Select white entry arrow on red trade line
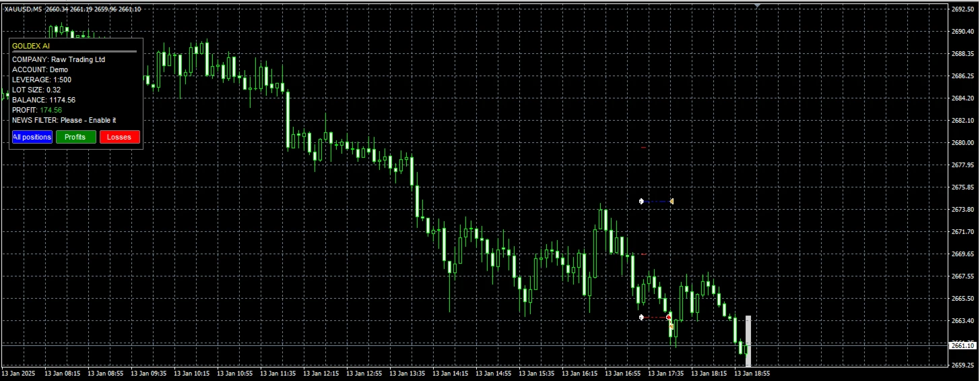Screen dimensions: 980x381 (642, 317)
